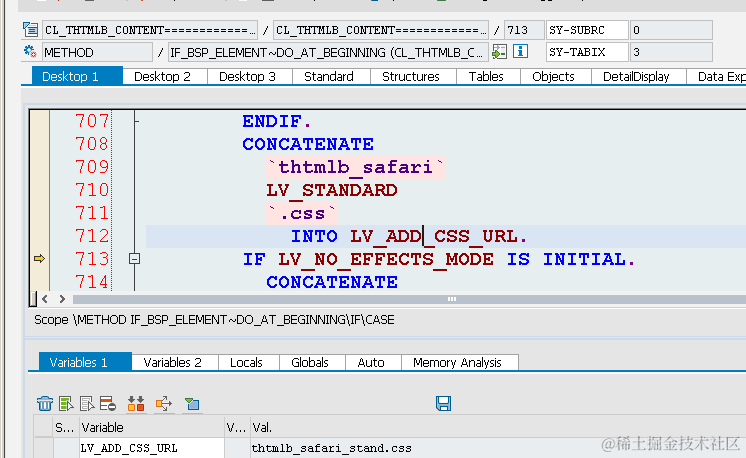Save variables with the floppy disk icon
Viewport: 746px width, 458px height.
point(443,403)
